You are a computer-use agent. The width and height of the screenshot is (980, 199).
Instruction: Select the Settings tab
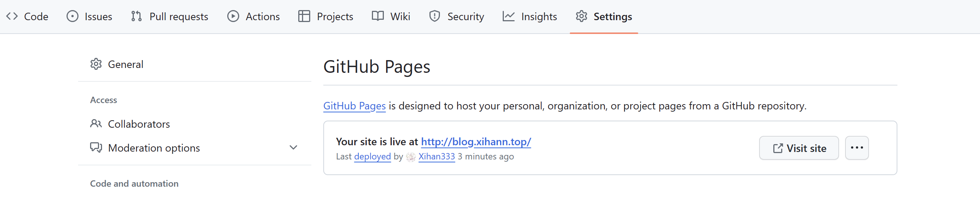coord(604,16)
